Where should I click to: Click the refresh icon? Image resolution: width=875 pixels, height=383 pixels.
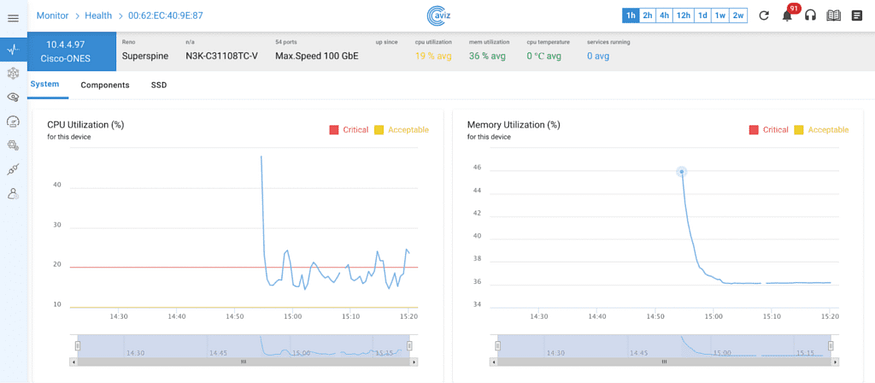click(x=764, y=16)
